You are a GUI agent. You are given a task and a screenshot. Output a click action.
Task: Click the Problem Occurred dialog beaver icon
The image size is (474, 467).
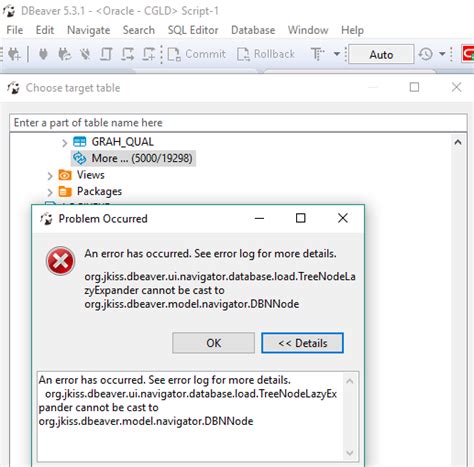pyautogui.click(x=46, y=219)
